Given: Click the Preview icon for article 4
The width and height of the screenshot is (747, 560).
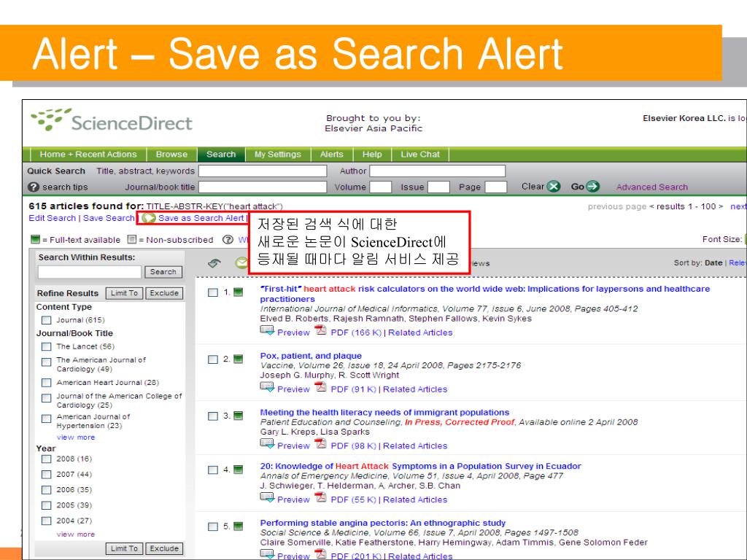Looking at the screenshot, I should click(x=267, y=498).
